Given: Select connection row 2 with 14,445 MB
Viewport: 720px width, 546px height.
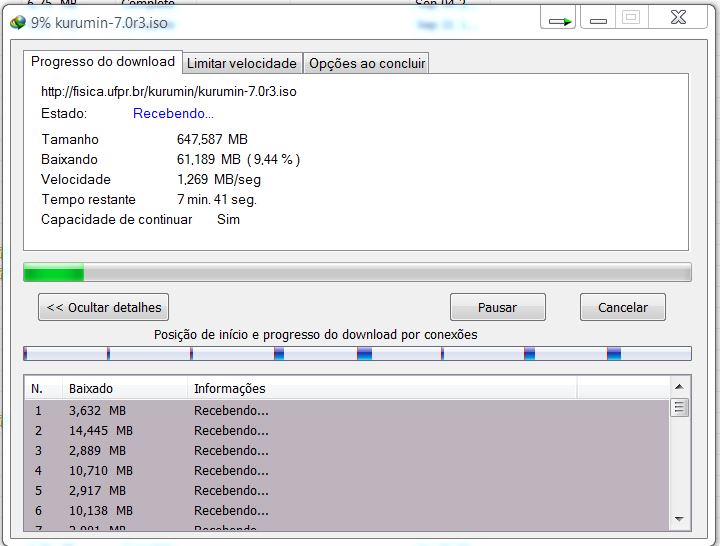Looking at the screenshot, I should (347, 431).
